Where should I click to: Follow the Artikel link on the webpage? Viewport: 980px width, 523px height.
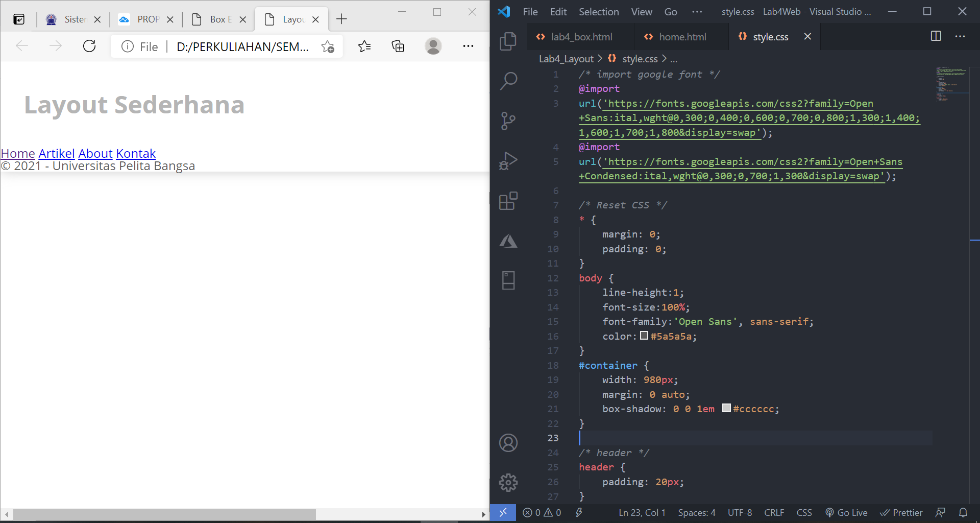56,154
